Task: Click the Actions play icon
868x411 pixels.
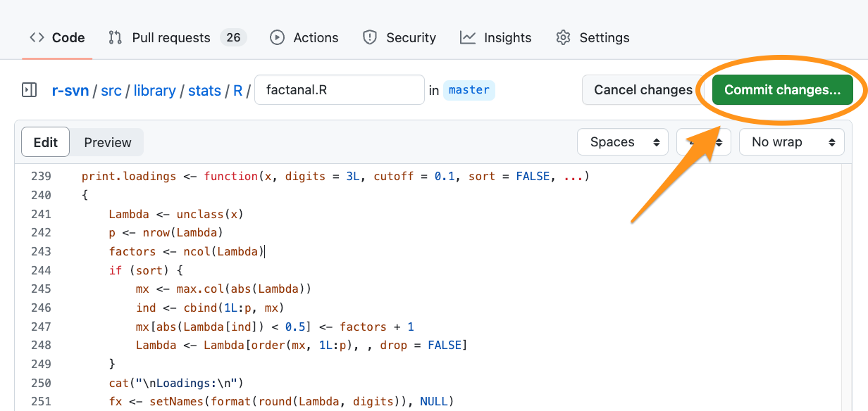Action: (277, 38)
